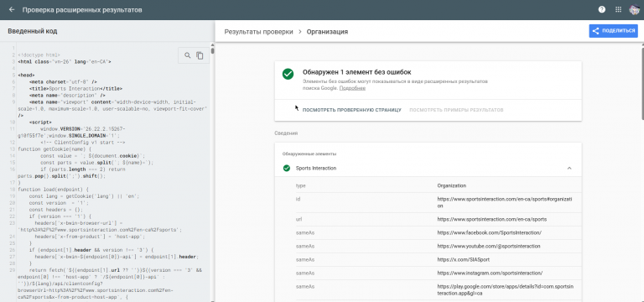Open the user account avatar
The image size is (644, 302).
click(635, 10)
